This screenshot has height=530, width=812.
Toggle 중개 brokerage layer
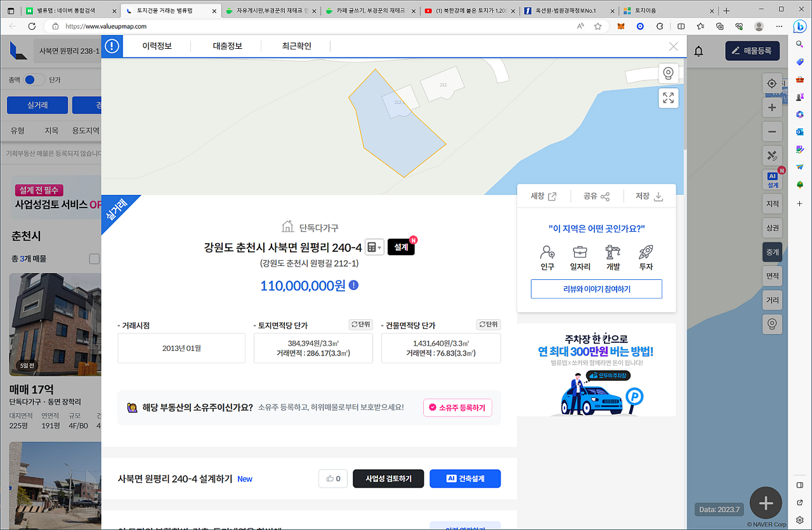(772, 252)
